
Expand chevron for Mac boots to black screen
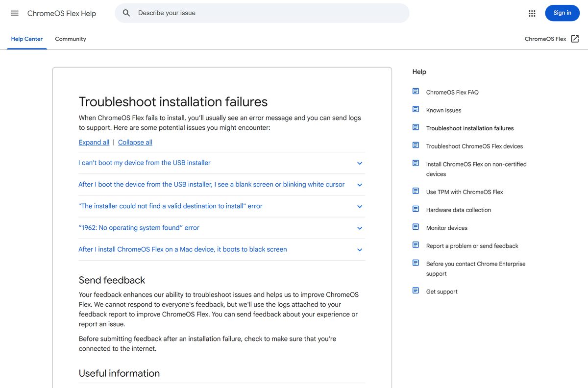click(360, 249)
